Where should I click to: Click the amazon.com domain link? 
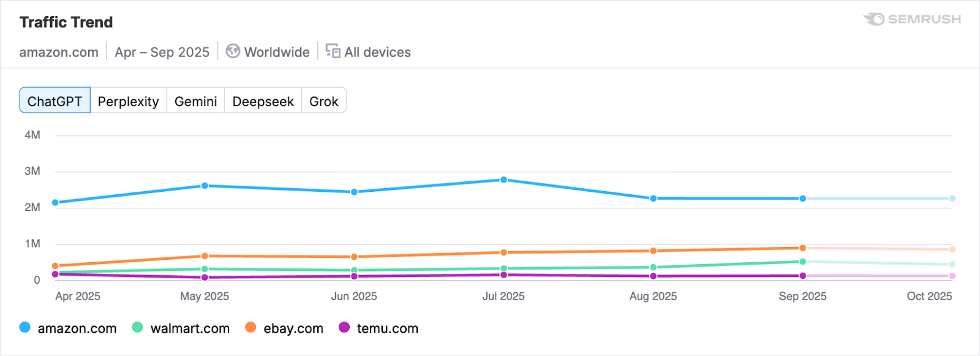tap(59, 52)
